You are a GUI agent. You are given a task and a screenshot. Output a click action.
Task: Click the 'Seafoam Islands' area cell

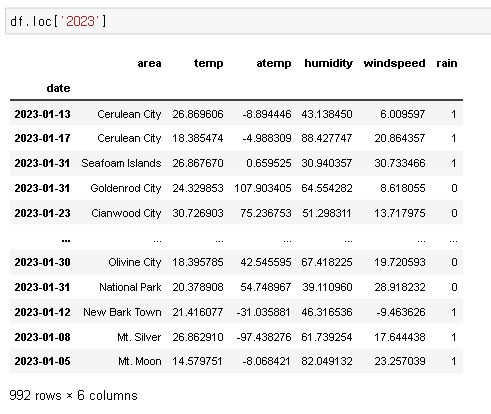point(121,163)
